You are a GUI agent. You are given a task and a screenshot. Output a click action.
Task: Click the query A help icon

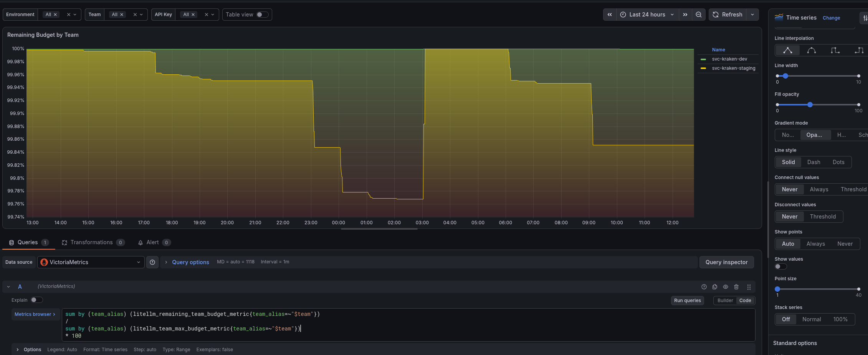click(704, 287)
